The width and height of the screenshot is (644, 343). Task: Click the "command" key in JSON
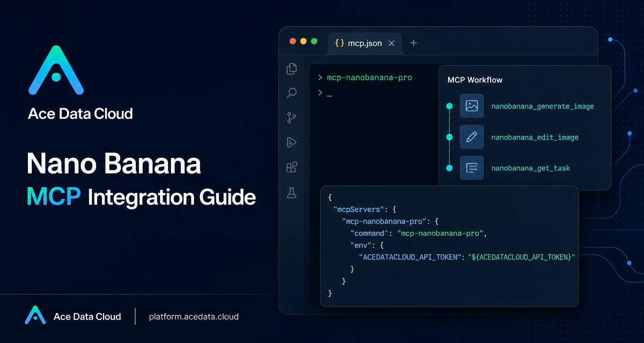point(370,233)
